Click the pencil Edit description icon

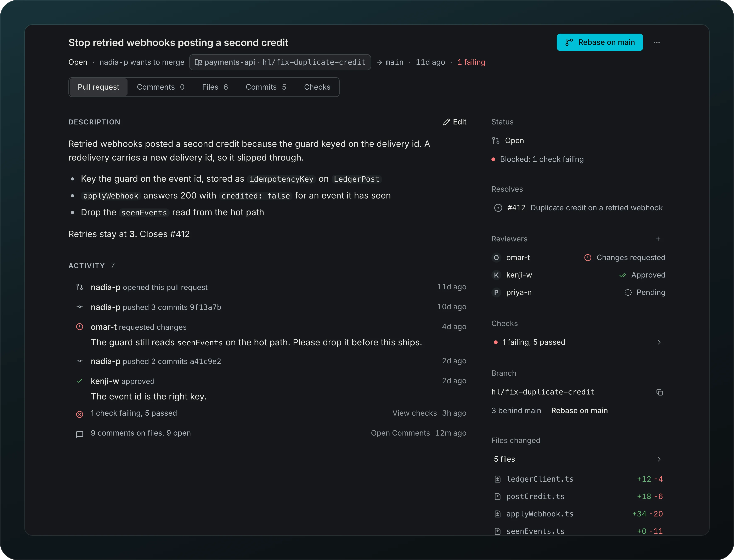pos(446,122)
